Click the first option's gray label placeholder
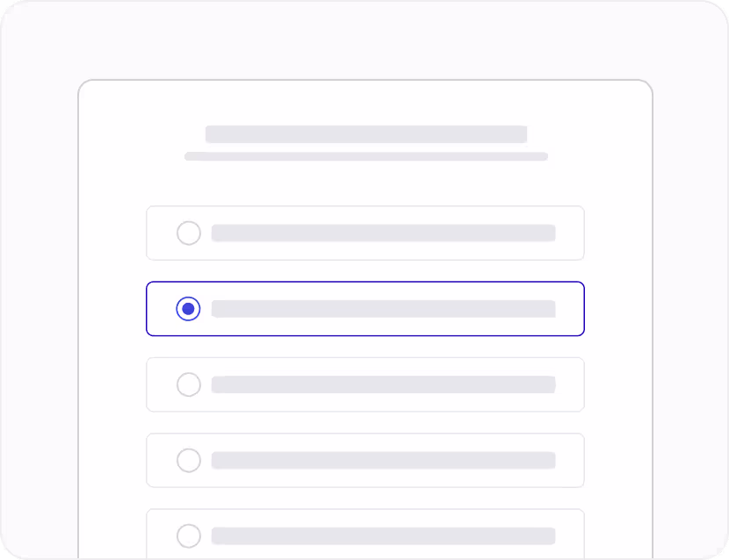The width and height of the screenshot is (729, 560). pyautogui.click(x=383, y=233)
